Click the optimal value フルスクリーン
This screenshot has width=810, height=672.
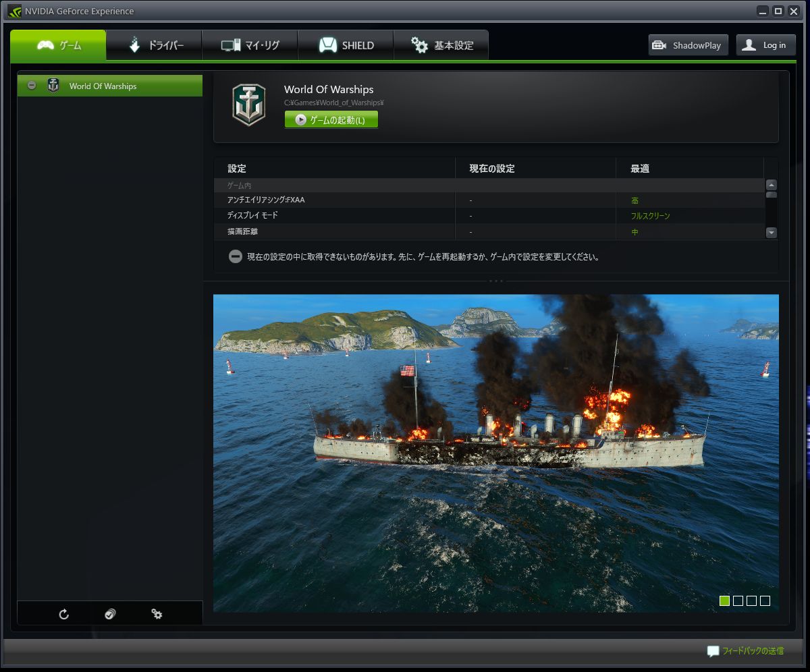click(x=651, y=216)
